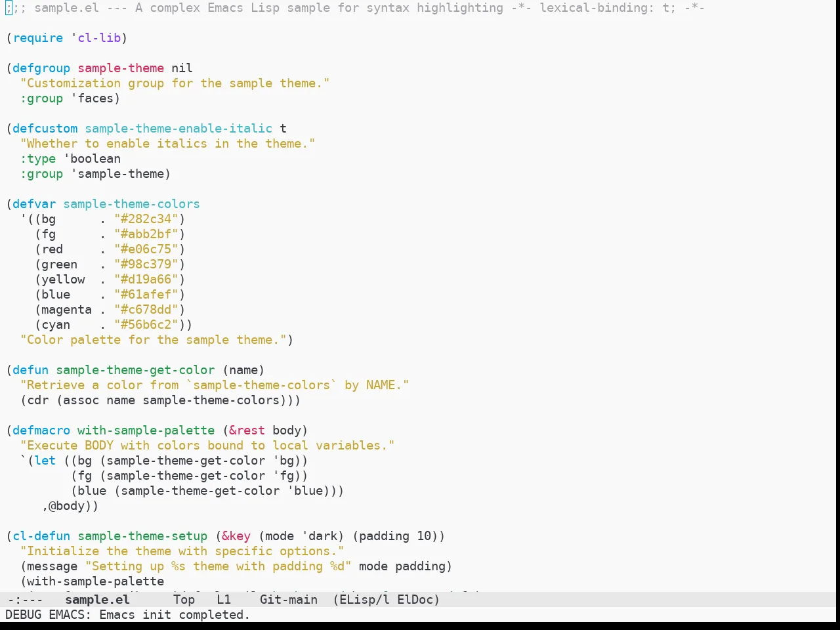
Task: Click the docstring "Initialize the theme with specific options."
Action: (x=182, y=551)
